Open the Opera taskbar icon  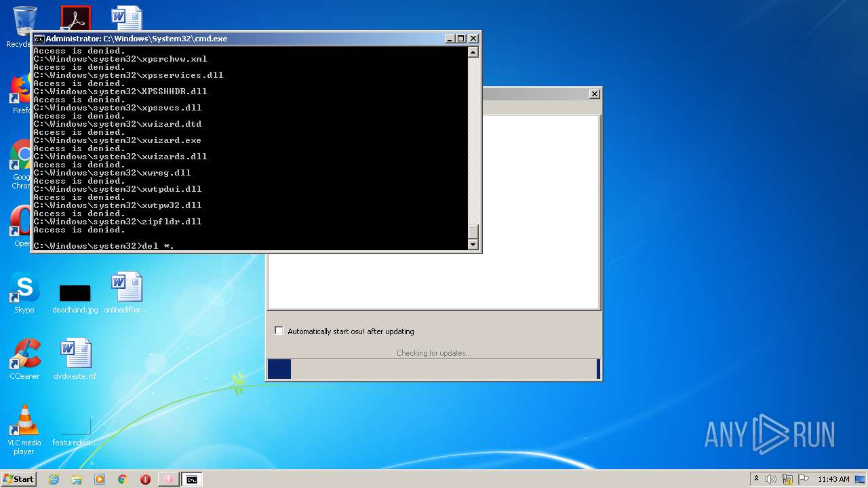tap(145, 479)
